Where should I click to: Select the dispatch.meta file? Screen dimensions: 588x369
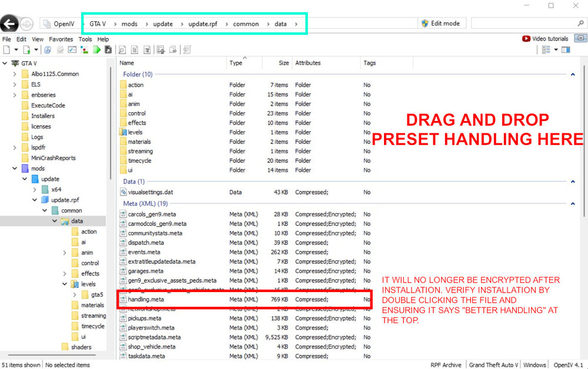(x=146, y=243)
